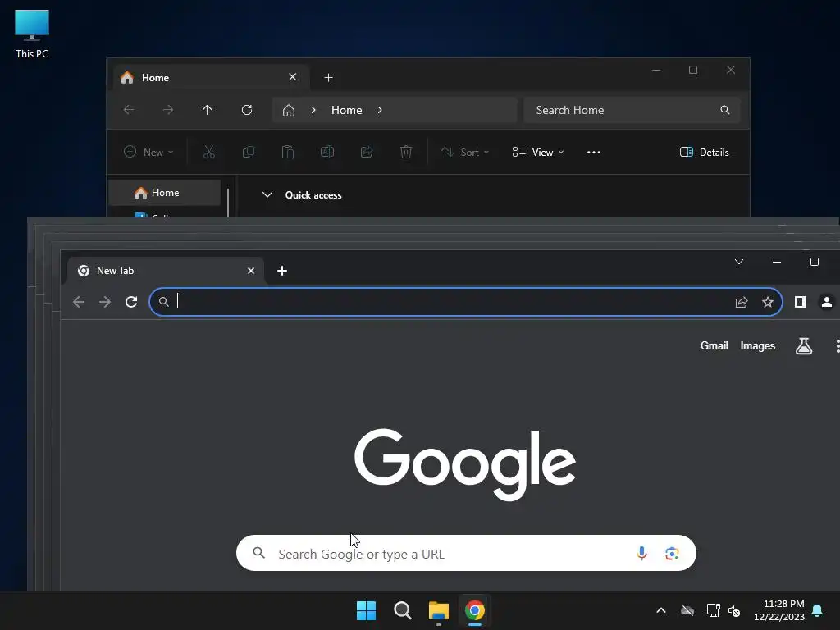
Task: Toggle Chrome side panel
Action: click(x=801, y=302)
